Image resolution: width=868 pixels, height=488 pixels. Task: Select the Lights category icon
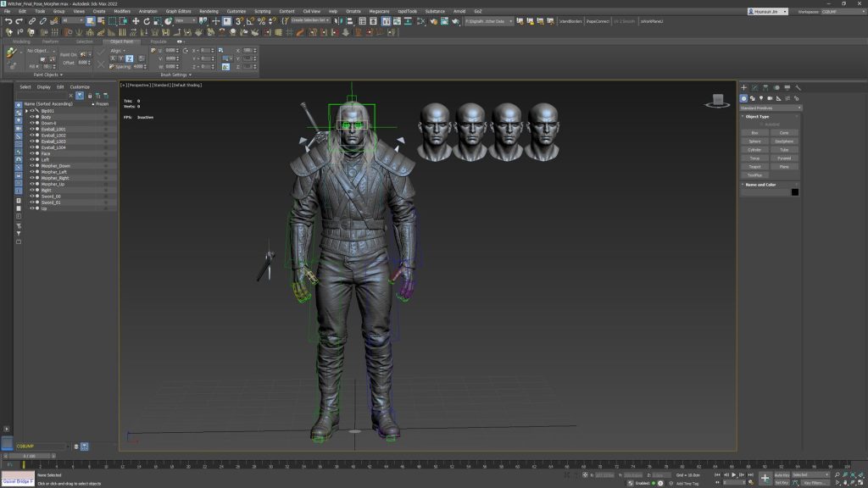(x=761, y=98)
